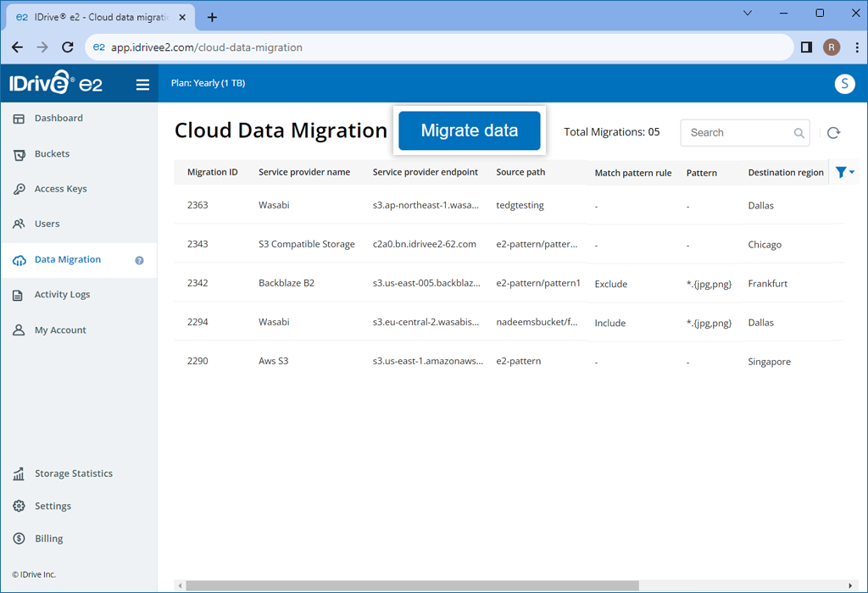
Task: Select migration ID 2294 cell
Action: click(198, 322)
